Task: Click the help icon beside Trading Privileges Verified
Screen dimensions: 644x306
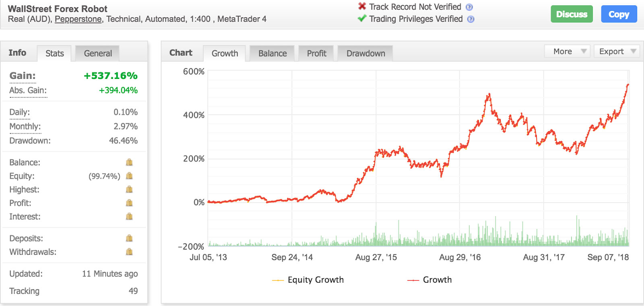Action: coord(471,19)
